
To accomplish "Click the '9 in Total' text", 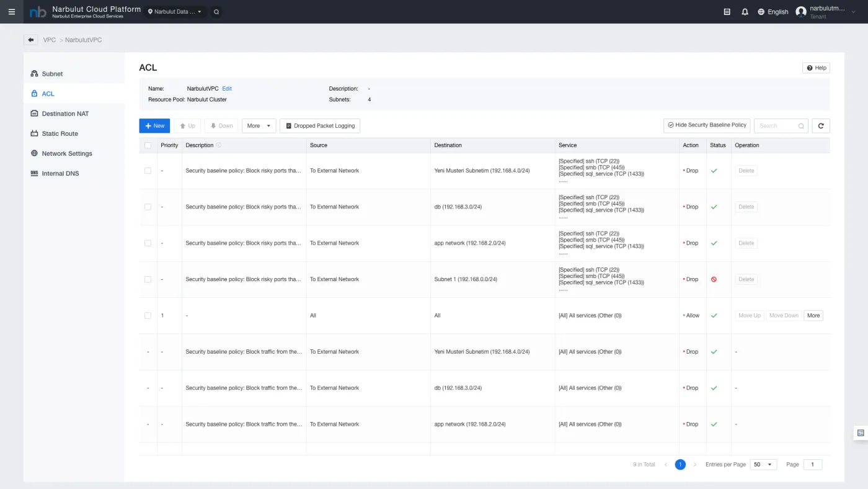I will coord(644,464).
